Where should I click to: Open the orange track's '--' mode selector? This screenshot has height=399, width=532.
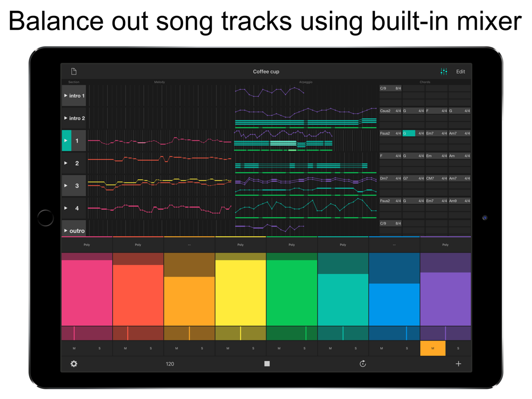coord(189,245)
